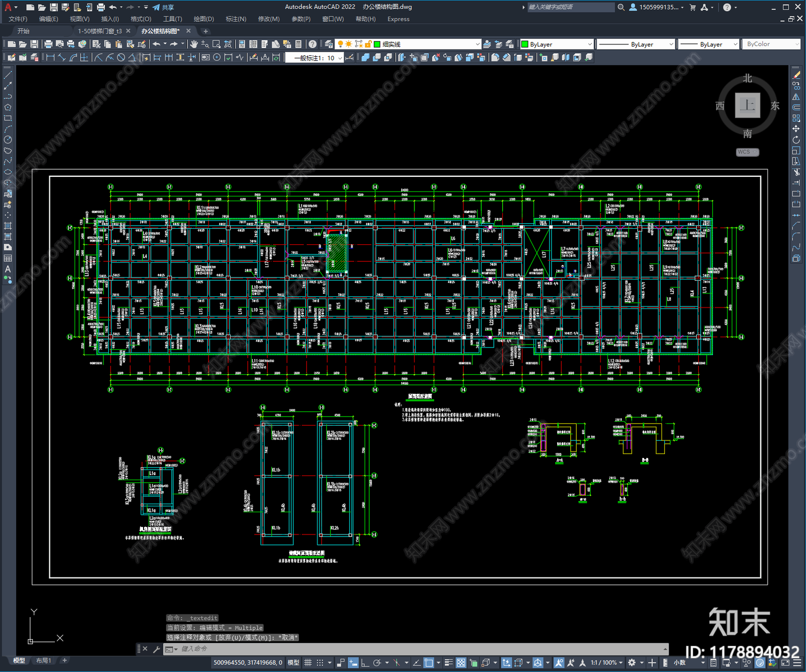Select the Diameter dimension tool
The width and height of the screenshot is (806, 672).
(x=121, y=57)
